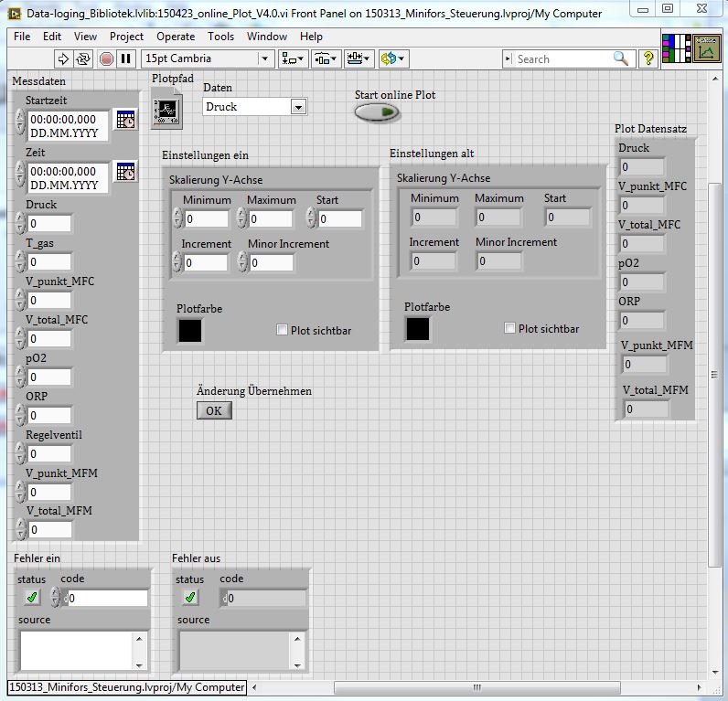Screen dimensions: 728x701
Task: Toggle the Fehler ein status indicator
Action: (x=32, y=598)
